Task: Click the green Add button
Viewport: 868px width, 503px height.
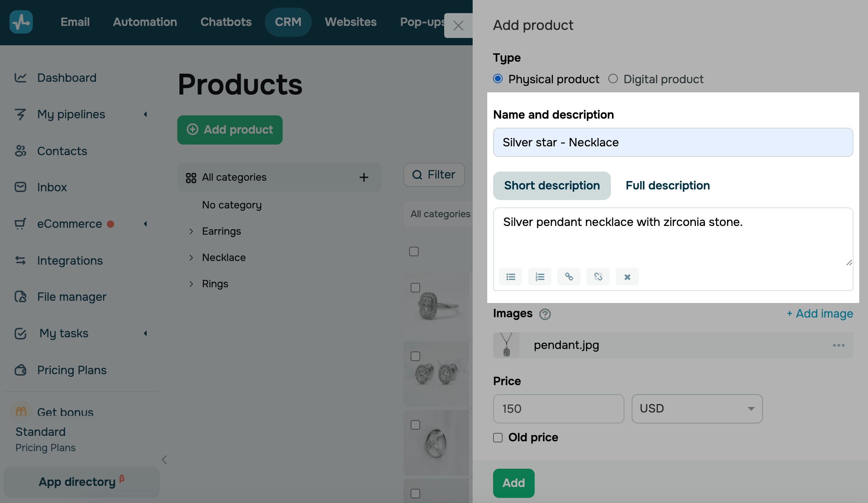Action: coord(514,483)
